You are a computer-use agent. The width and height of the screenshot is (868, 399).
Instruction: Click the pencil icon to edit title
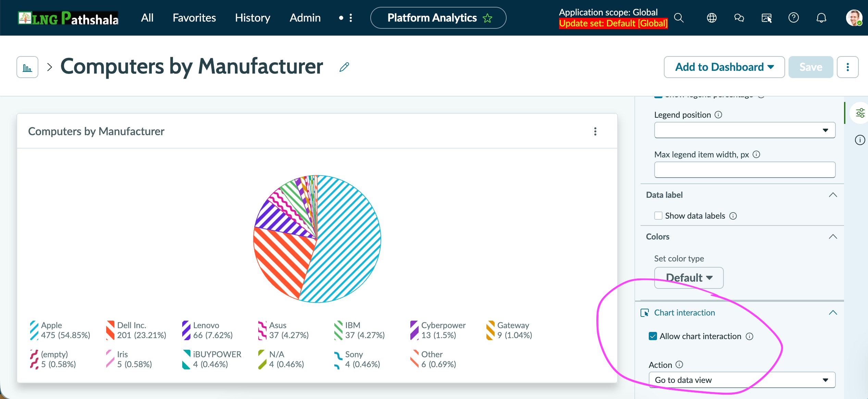point(344,67)
